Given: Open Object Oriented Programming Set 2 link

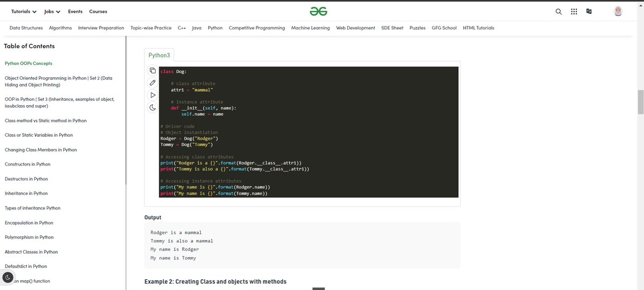Looking at the screenshot, I should click(x=58, y=81).
